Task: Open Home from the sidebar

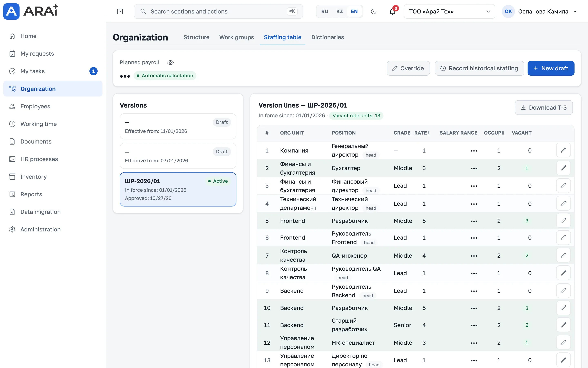Action: click(53, 36)
